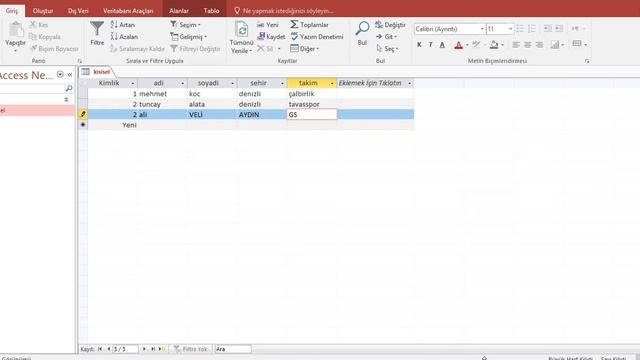The width and height of the screenshot is (640, 360).
Task: Align text right
Action: coord(539,44)
